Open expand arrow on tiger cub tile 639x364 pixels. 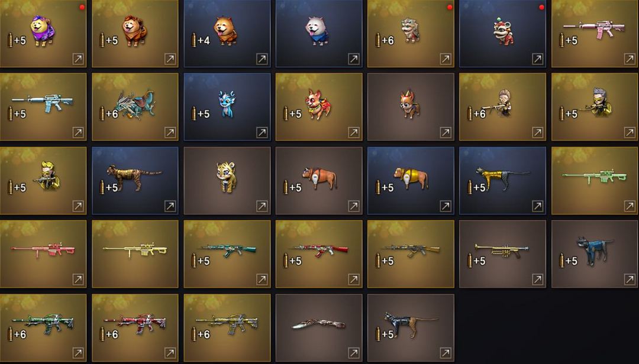tap(262, 206)
